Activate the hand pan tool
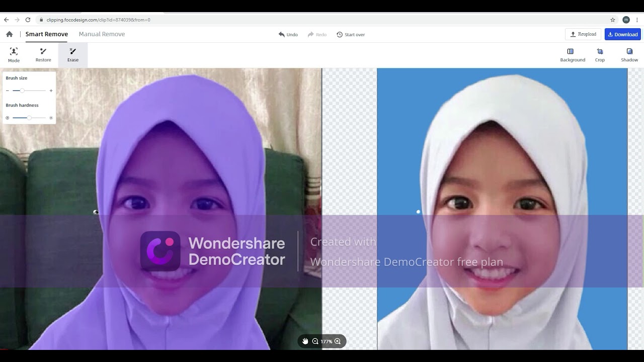This screenshot has width=644, height=362. [305, 341]
